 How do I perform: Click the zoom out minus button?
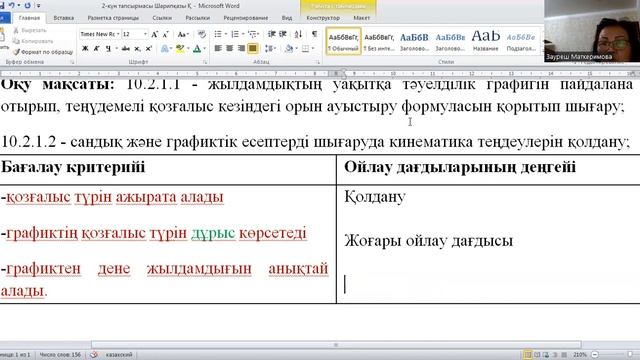[595, 355]
